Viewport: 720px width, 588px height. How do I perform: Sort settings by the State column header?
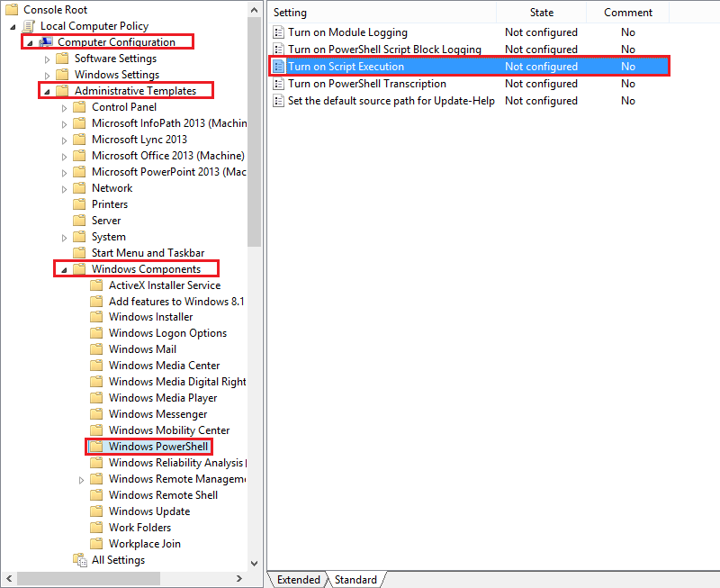coord(541,12)
